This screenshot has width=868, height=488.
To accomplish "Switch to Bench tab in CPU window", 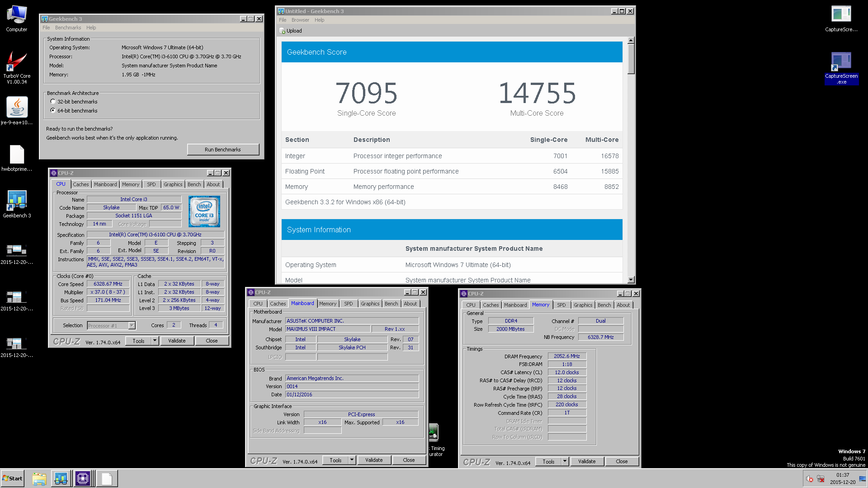I will click(x=194, y=184).
